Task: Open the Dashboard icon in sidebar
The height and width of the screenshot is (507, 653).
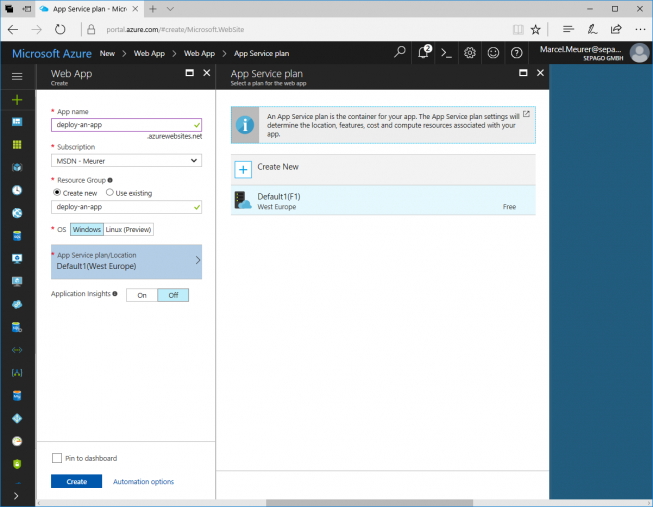Action: pyautogui.click(x=17, y=122)
